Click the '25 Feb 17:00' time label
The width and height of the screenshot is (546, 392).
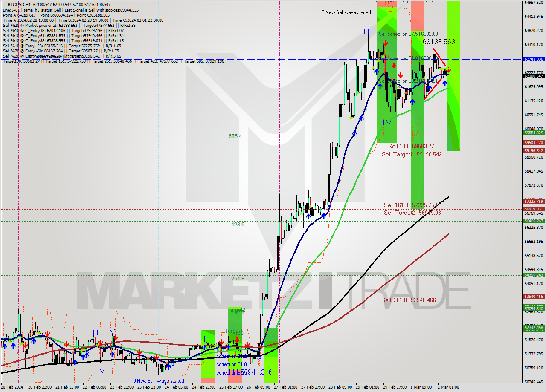point(230,387)
